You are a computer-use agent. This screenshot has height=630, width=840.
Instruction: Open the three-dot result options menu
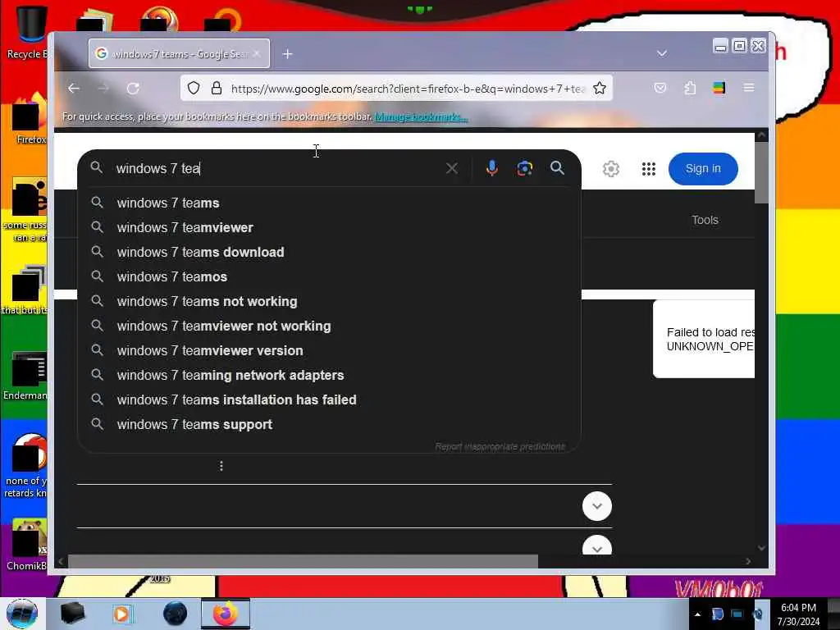coord(221,466)
